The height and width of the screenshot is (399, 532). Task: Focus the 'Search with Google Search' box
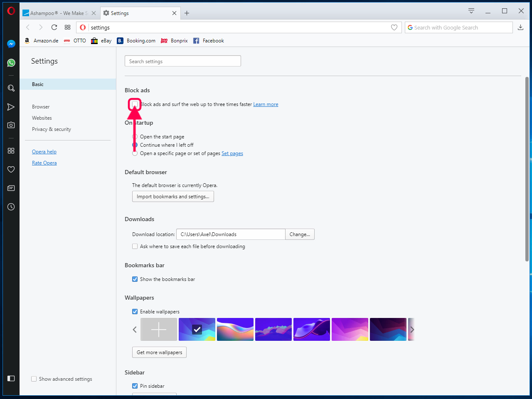[x=459, y=27]
